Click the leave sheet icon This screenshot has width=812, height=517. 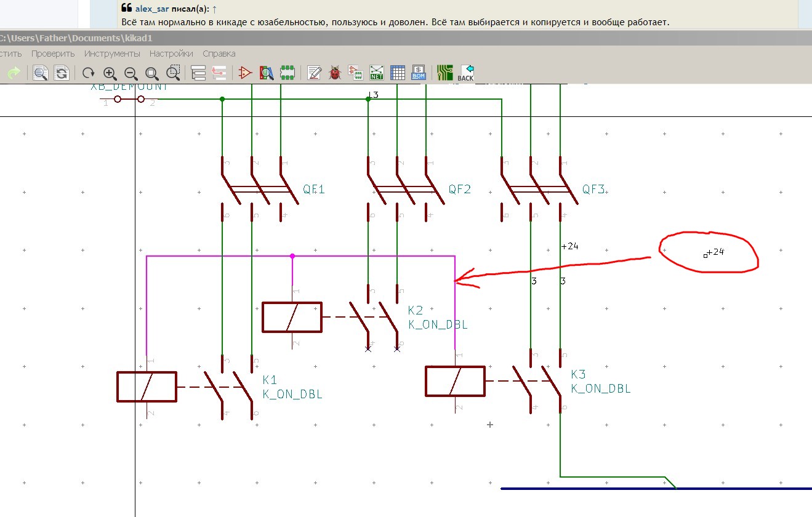pyautogui.click(x=219, y=73)
